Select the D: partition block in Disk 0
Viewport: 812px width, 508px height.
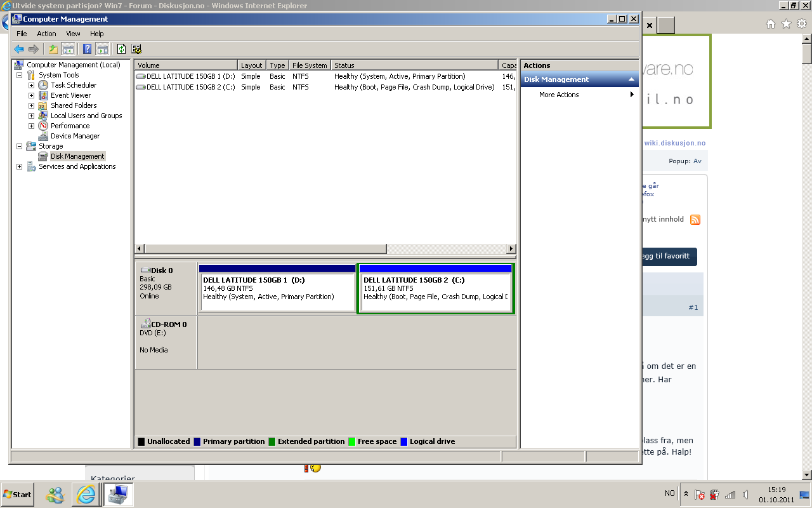click(x=277, y=288)
